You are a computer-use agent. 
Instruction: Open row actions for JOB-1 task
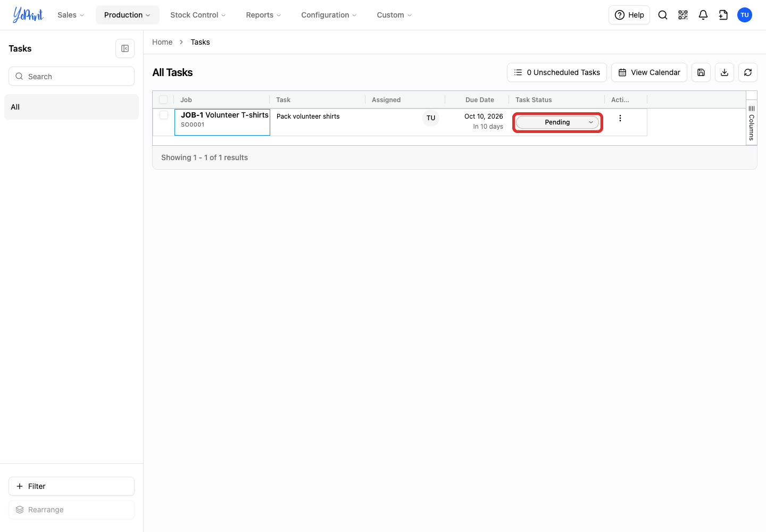click(x=620, y=118)
